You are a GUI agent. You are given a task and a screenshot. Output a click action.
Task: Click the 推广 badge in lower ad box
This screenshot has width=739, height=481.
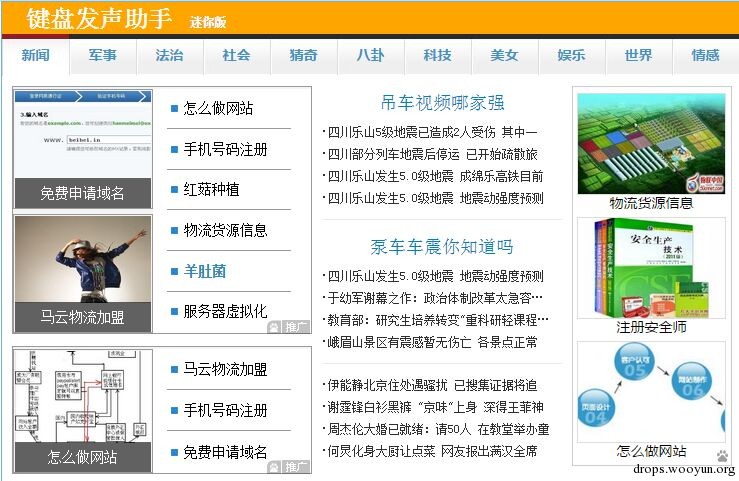click(288, 467)
